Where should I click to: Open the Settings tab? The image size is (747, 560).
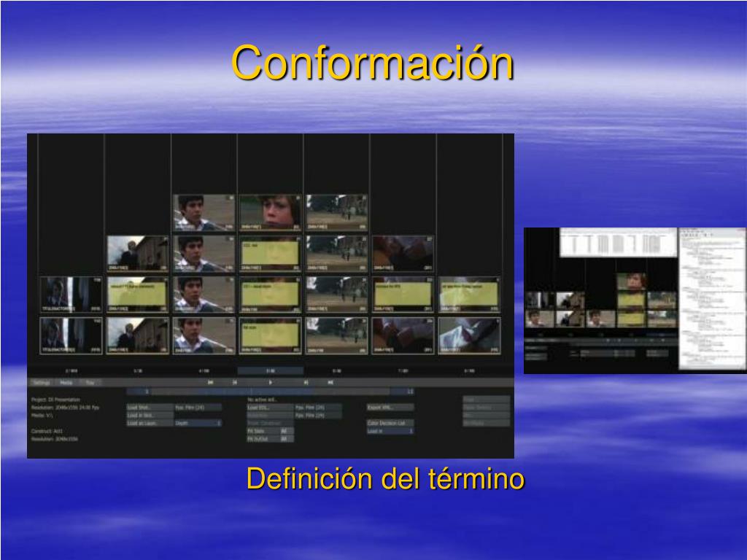[42, 382]
